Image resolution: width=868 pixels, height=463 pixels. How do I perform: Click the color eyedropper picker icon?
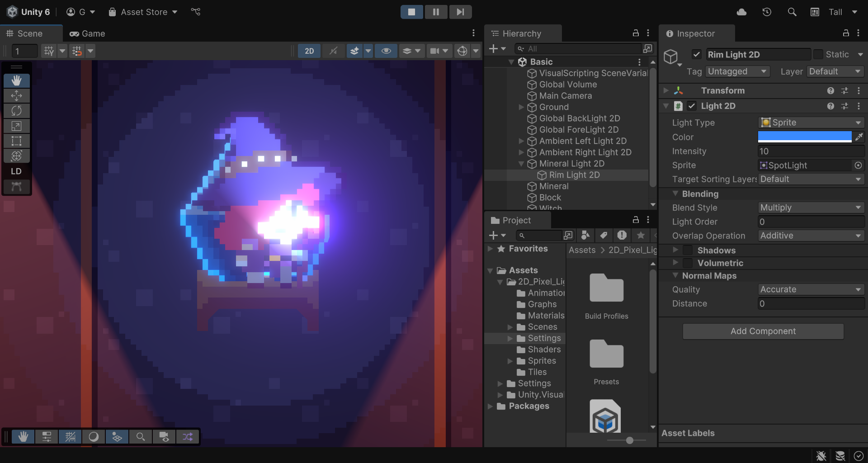tap(859, 137)
